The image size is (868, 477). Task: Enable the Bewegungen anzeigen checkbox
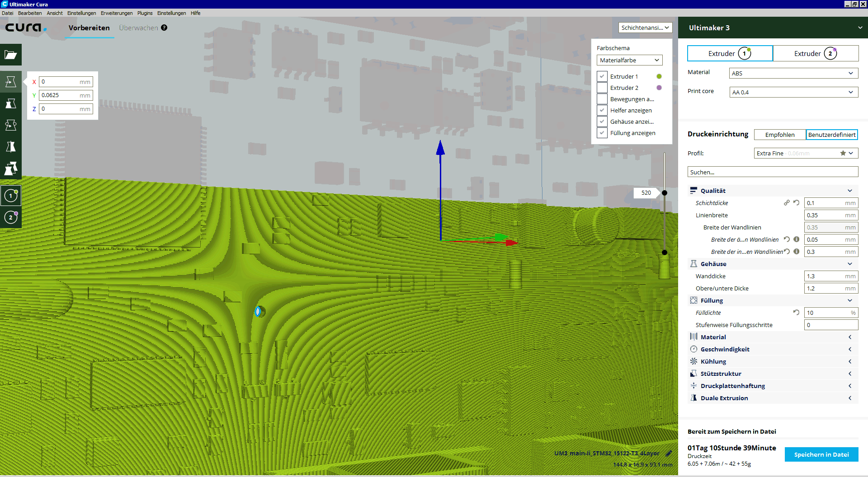point(602,99)
